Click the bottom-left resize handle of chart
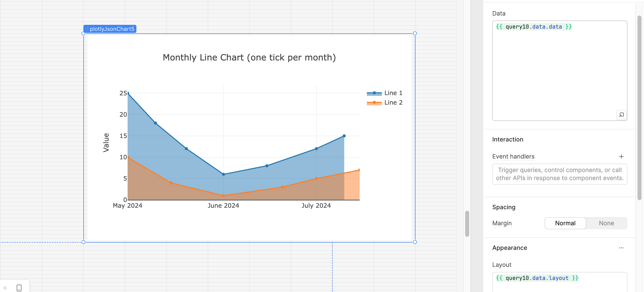This screenshot has width=644, height=292. (x=83, y=242)
